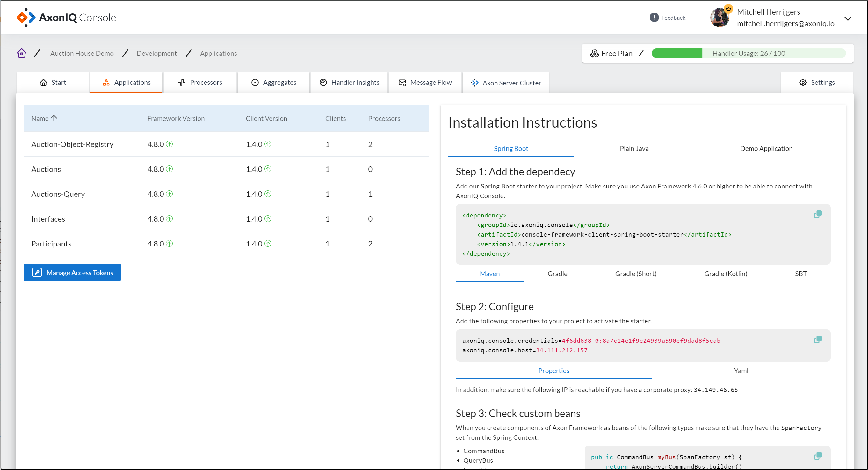Viewport: 868px width, 470px height.
Task: Click the Processors tab waveform icon
Action: coord(182,83)
